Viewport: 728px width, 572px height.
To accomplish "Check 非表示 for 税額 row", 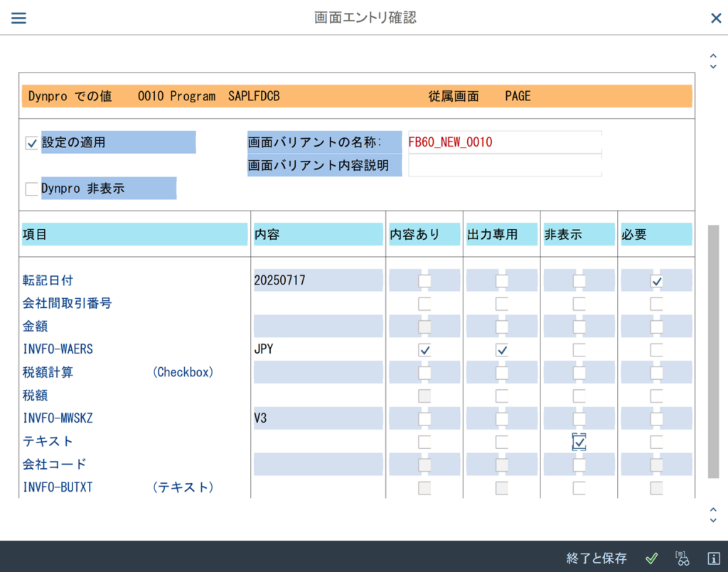I will click(x=579, y=396).
